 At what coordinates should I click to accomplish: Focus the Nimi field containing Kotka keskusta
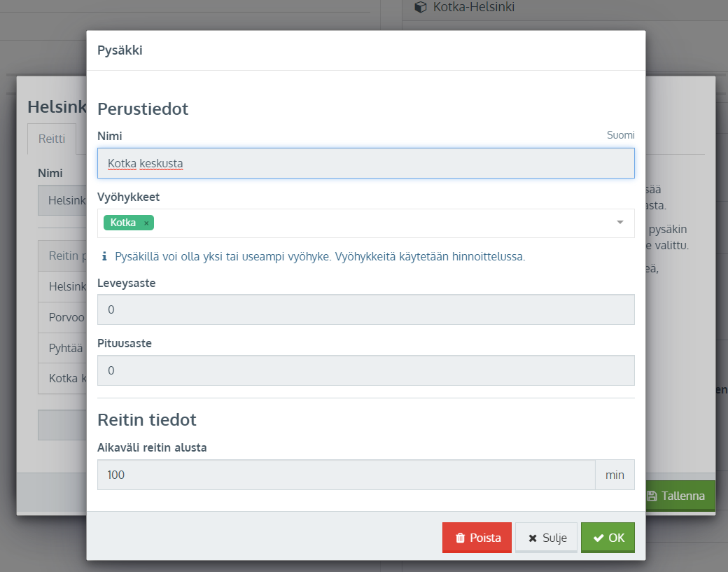(x=365, y=163)
